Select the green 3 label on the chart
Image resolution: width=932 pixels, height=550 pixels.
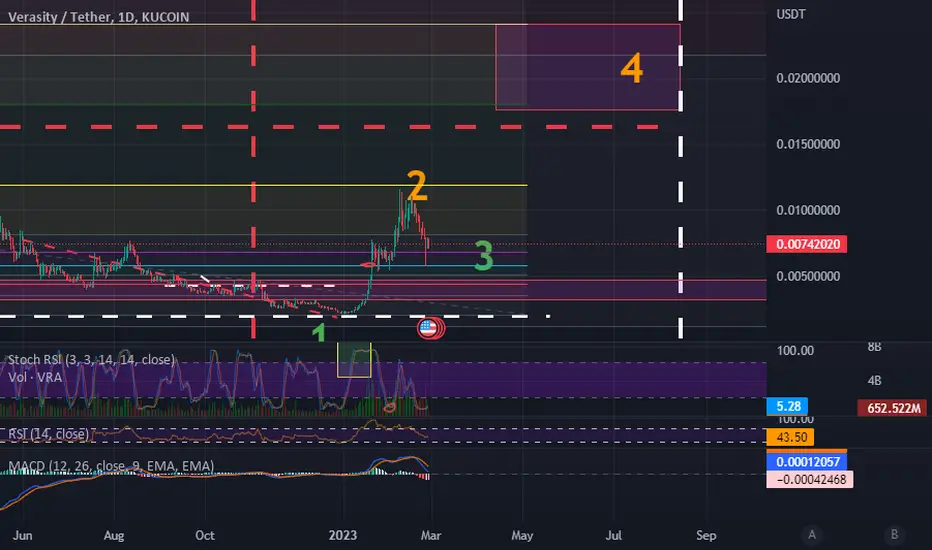[484, 256]
